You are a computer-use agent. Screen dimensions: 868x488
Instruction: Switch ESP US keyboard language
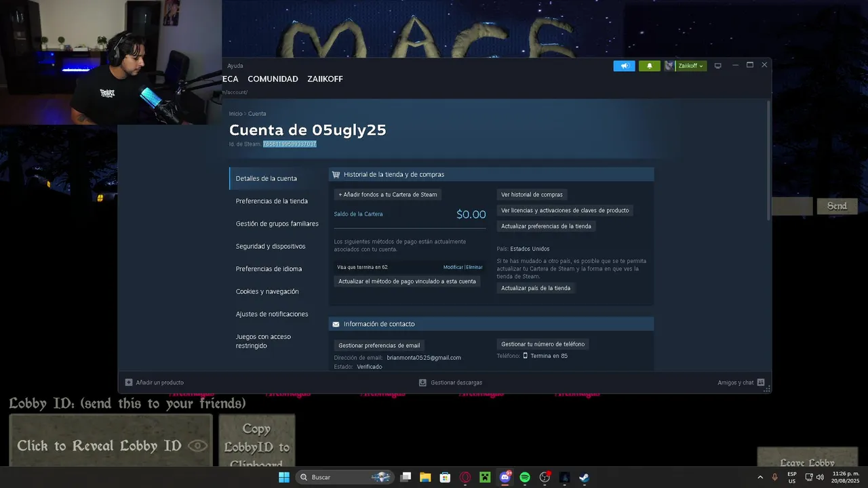coord(791,477)
